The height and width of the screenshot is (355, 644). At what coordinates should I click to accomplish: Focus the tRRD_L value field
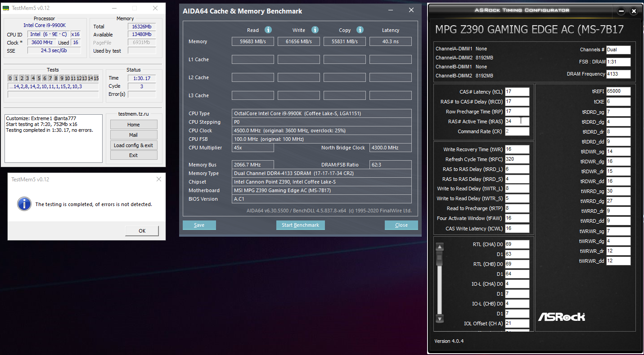[517, 169]
